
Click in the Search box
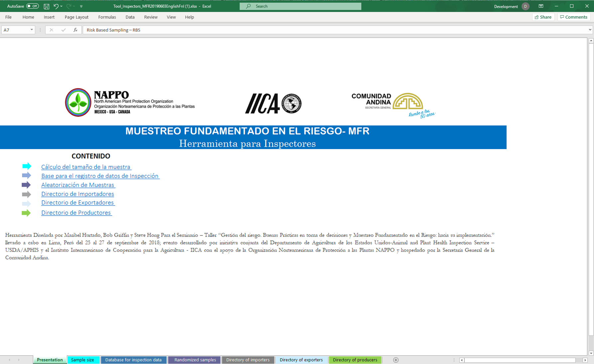point(300,6)
